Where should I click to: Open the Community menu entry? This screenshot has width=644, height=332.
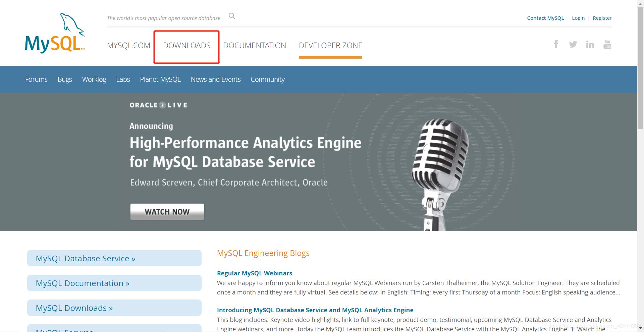click(x=267, y=79)
